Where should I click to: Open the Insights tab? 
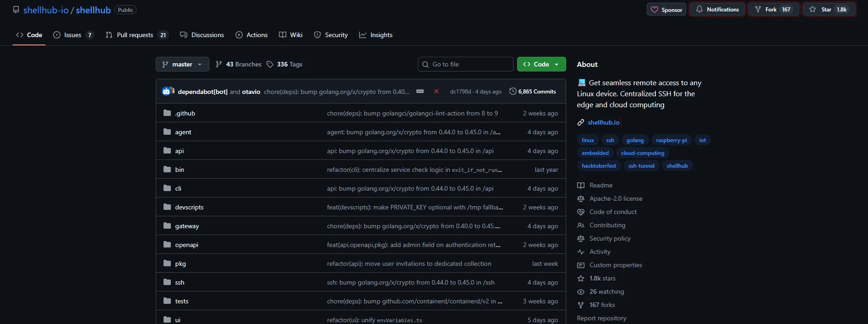376,35
